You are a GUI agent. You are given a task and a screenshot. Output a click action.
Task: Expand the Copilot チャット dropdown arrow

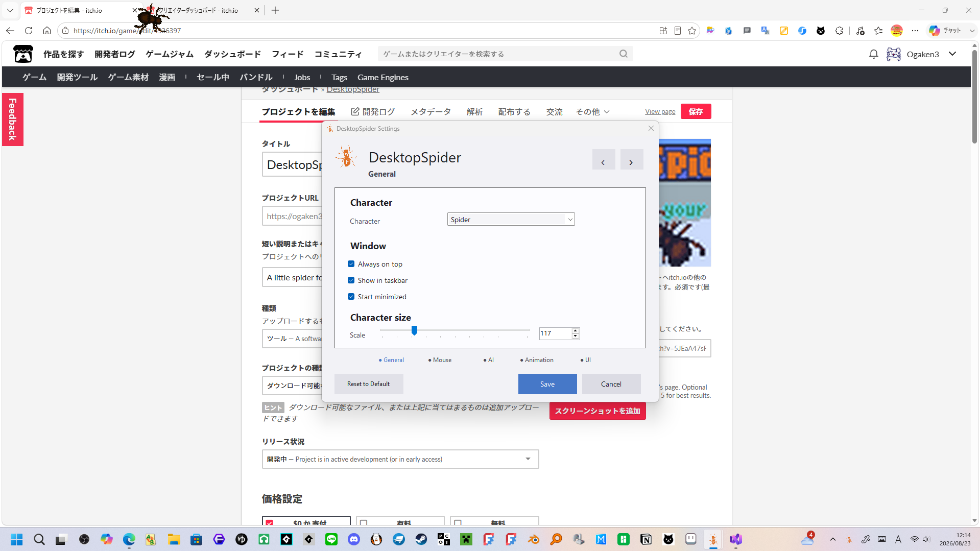pyautogui.click(x=972, y=31)
